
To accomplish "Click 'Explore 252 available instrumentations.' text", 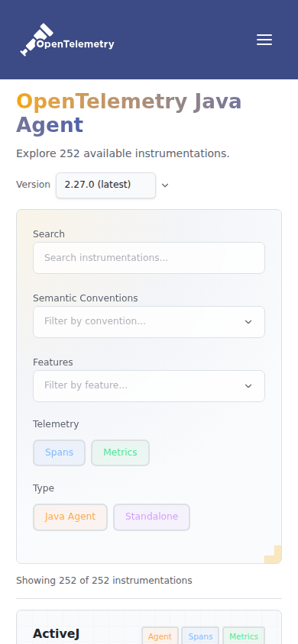I will (123, 153).
